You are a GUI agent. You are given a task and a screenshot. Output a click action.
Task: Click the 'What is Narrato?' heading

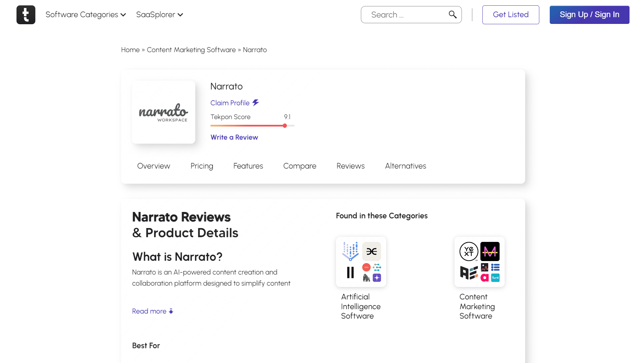[x=177, y=257]
